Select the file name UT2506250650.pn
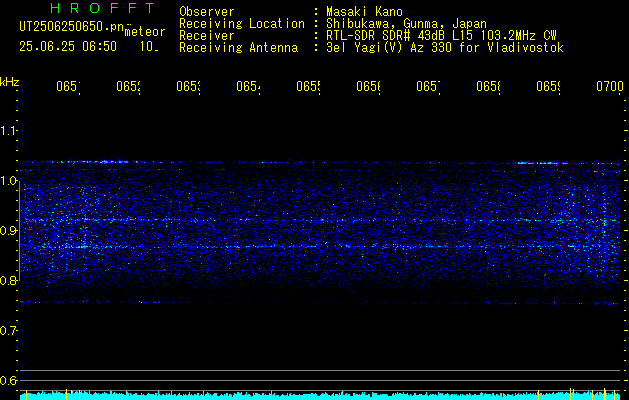The image size is (629, 400). coord(72,27)
